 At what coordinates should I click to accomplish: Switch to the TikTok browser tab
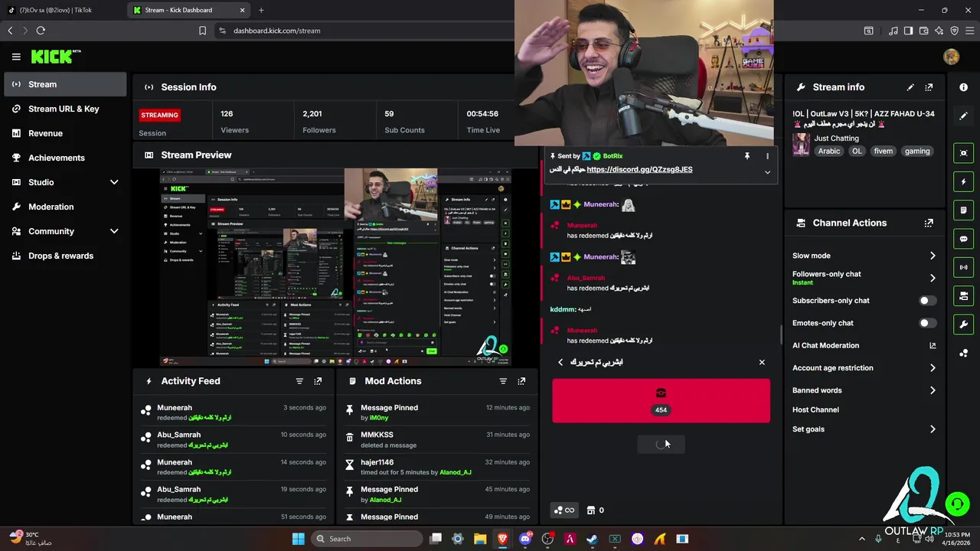(61, 10)
